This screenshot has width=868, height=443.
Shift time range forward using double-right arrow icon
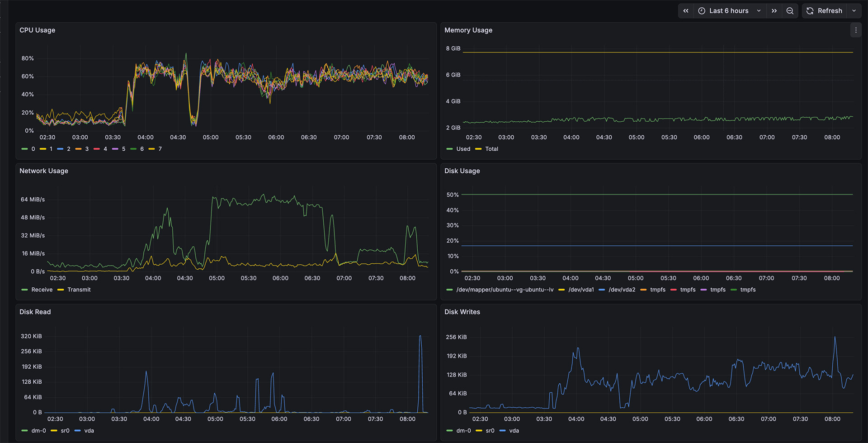click(x=774, y=10)
